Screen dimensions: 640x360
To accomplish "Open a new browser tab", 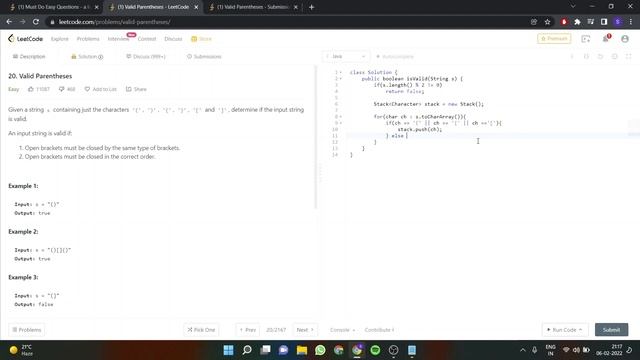I will pos(311,7).
